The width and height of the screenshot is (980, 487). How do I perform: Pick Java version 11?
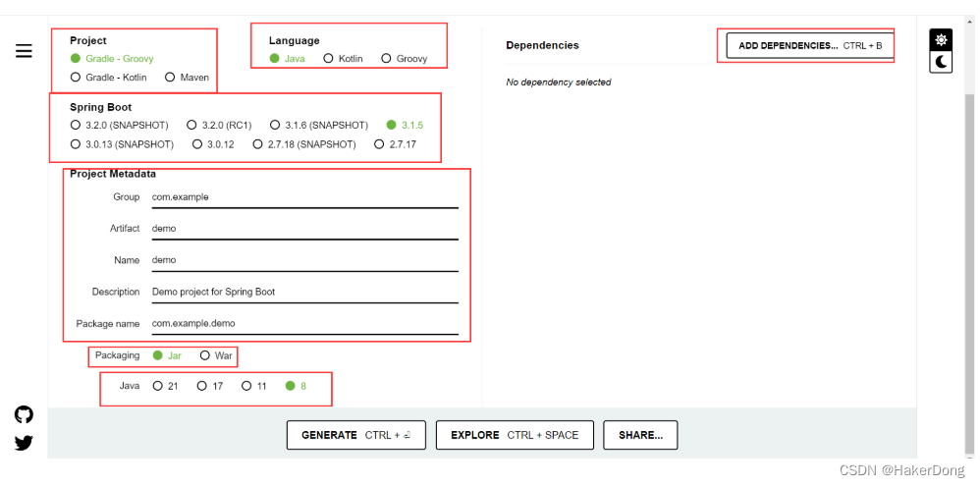click(x=254, y=386)
